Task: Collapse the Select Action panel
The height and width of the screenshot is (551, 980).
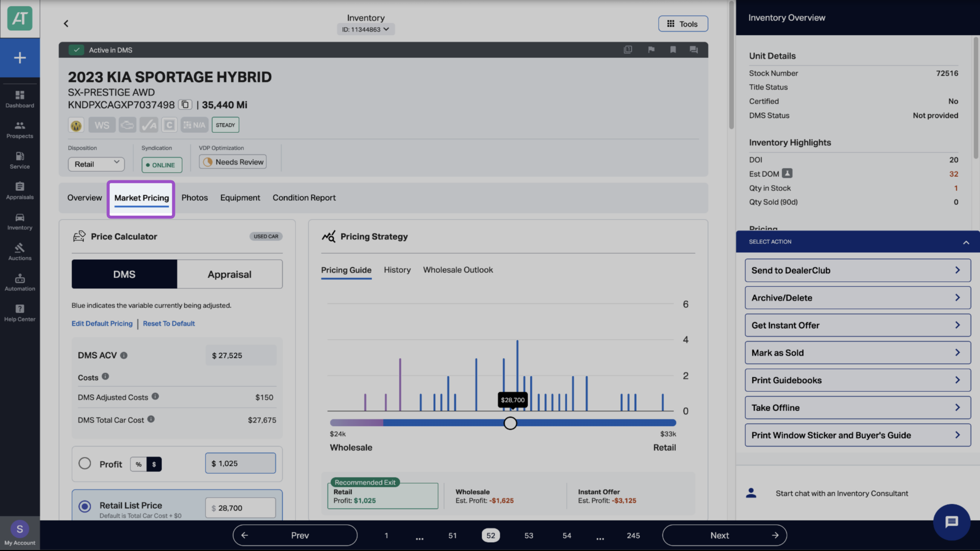Action: point(966,242)
